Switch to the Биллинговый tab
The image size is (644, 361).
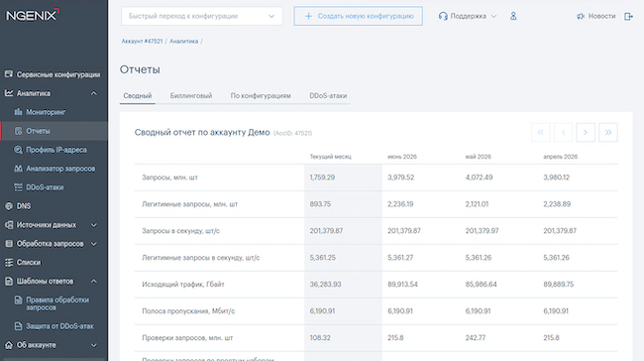[x=191, y=96]
